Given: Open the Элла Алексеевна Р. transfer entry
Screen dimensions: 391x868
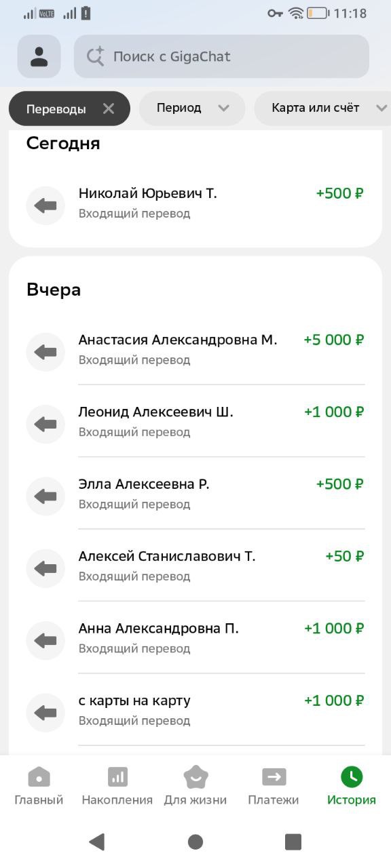Looking at the screenshot, I should pyautogui.click(x=195, y=494).
